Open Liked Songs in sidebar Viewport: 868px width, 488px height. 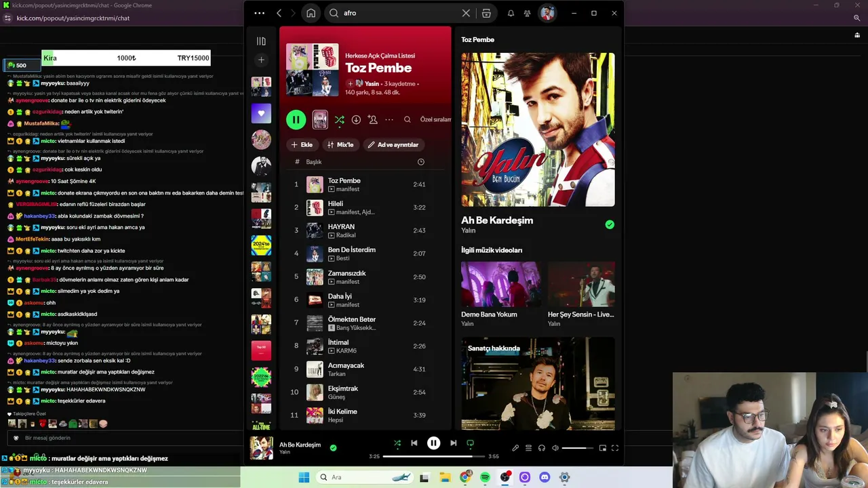[x=261, y=114]
